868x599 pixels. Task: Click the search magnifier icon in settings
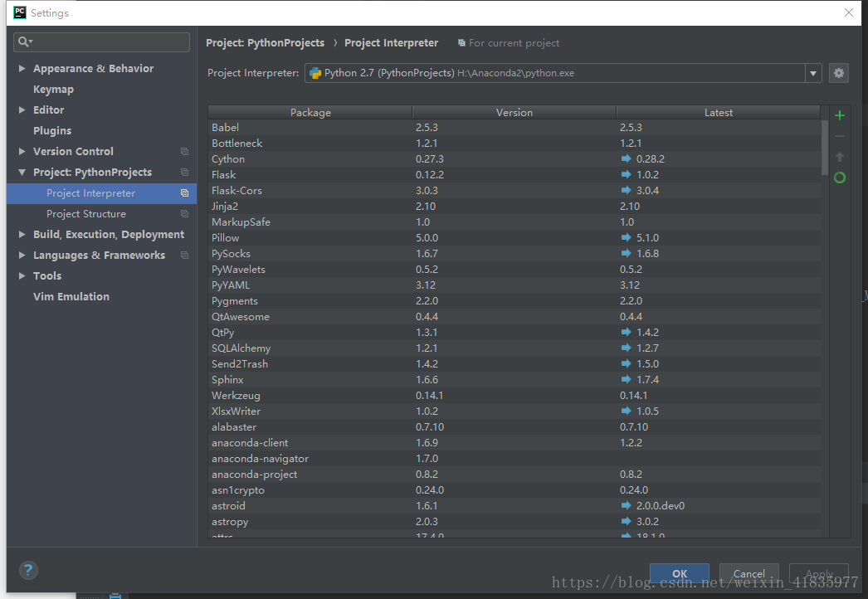pyautogui.click(x=25, y=41)
